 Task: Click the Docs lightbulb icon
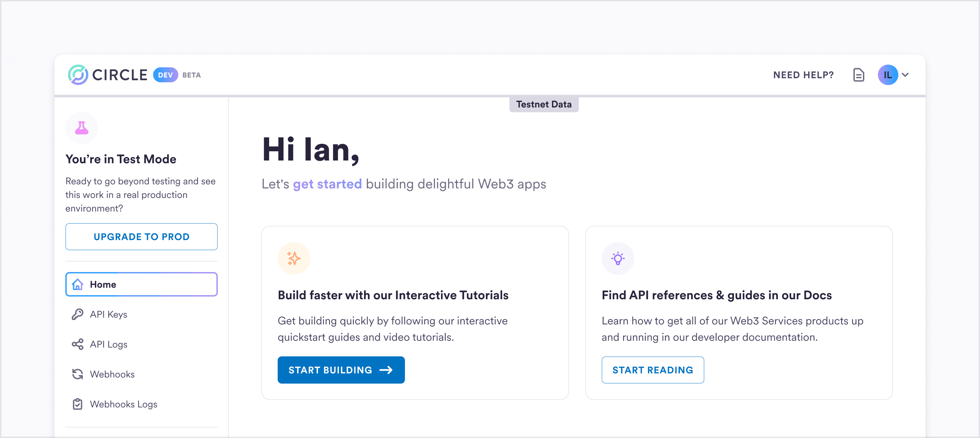point(618,258)
